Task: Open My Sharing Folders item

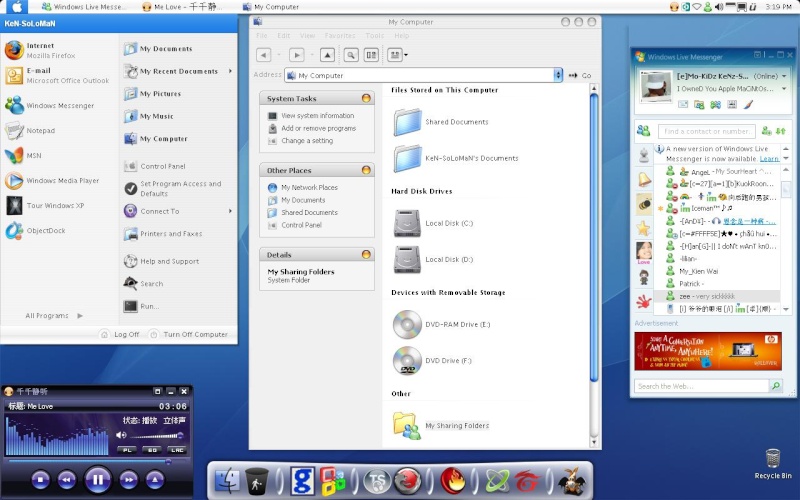Action: 441,425
